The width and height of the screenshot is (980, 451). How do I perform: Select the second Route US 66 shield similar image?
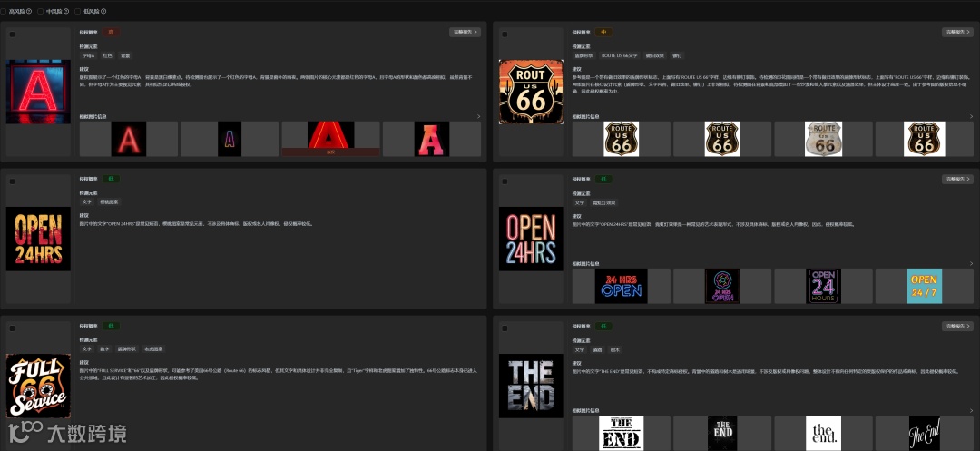722,139
